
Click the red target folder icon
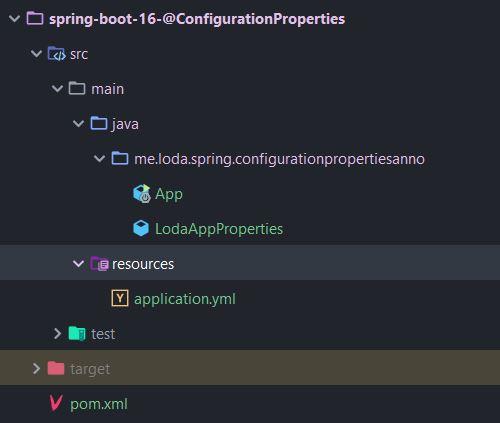pyautogui.click(x=56, y=368)
